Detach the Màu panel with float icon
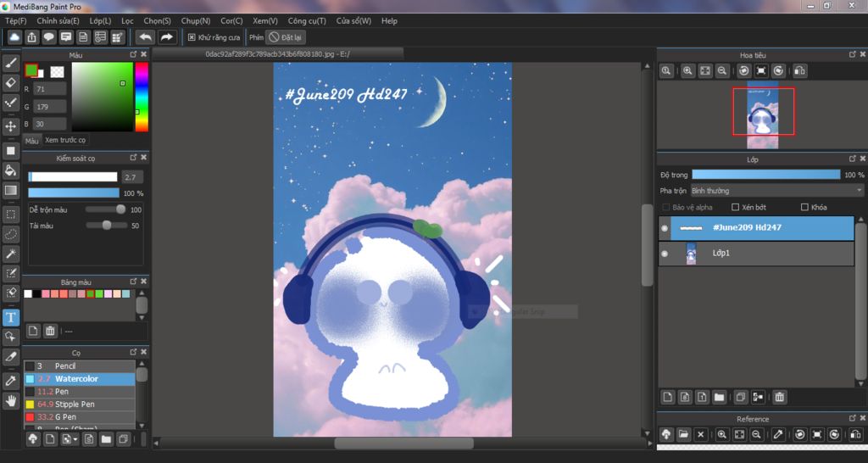Viewport: 868px width, 463px height. click(x=133, y=54)
